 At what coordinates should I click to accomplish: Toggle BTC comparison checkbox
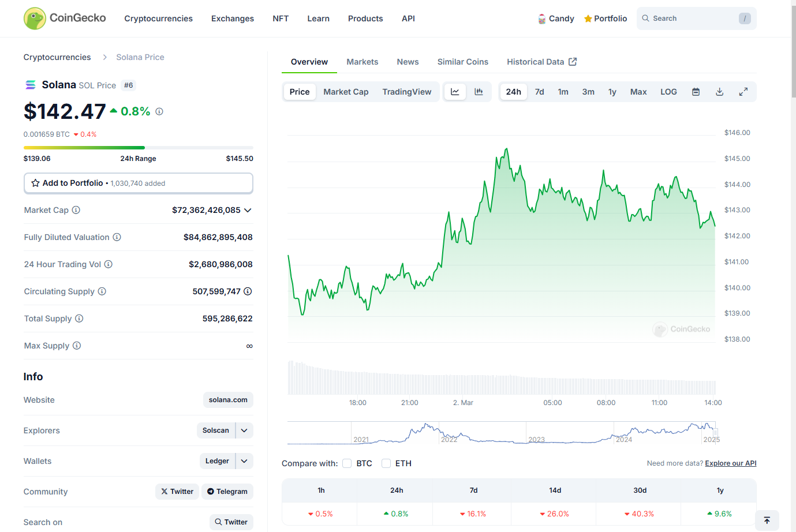(347, 463)
